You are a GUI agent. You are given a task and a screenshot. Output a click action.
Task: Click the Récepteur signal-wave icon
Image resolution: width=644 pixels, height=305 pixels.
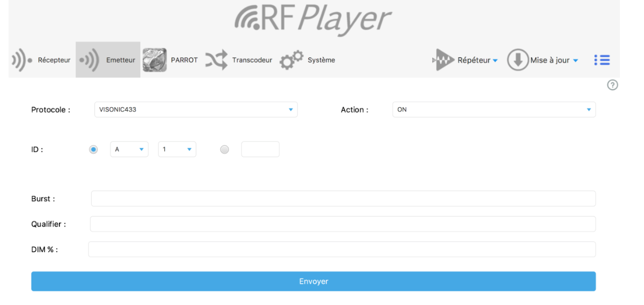[x=22, y=60]
